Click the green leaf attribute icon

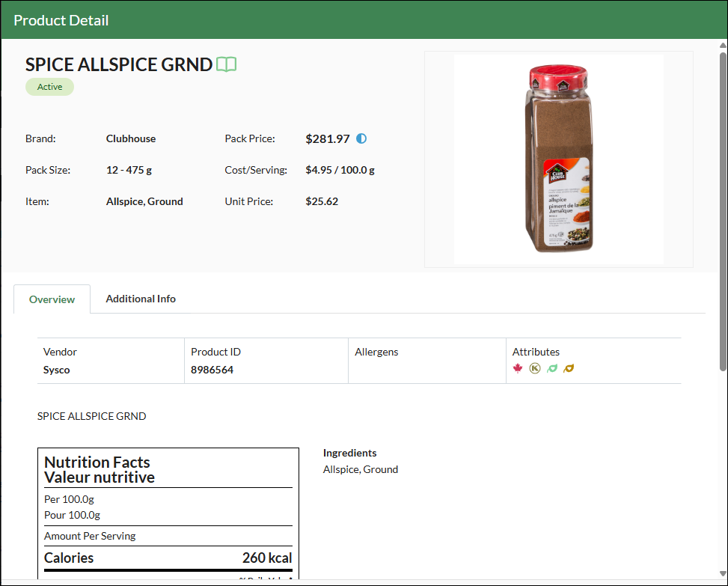click(x=552, y=369)
